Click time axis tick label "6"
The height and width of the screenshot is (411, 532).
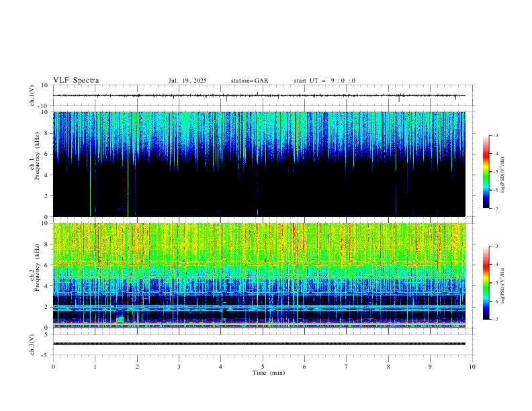[x=304, y=367]
